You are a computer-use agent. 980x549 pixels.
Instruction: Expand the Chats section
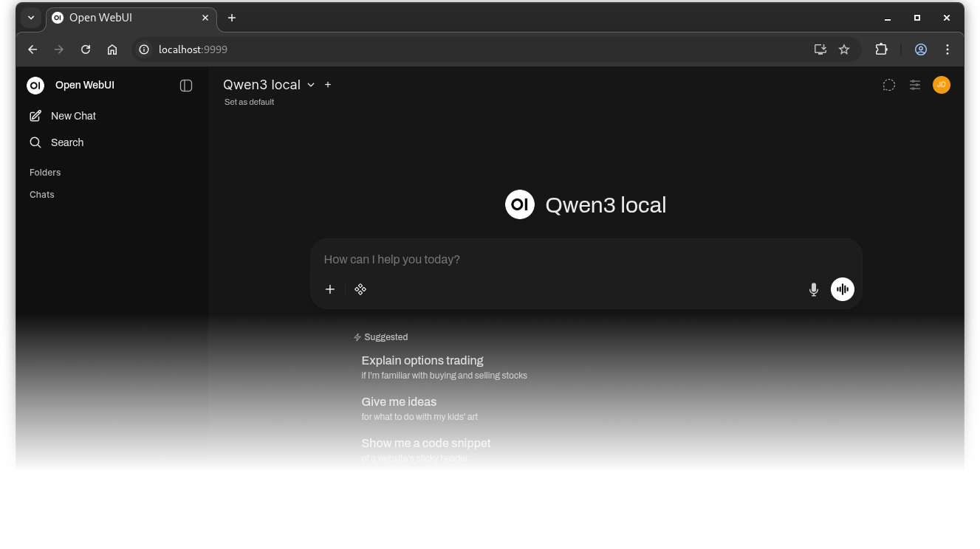coord(41,194)
